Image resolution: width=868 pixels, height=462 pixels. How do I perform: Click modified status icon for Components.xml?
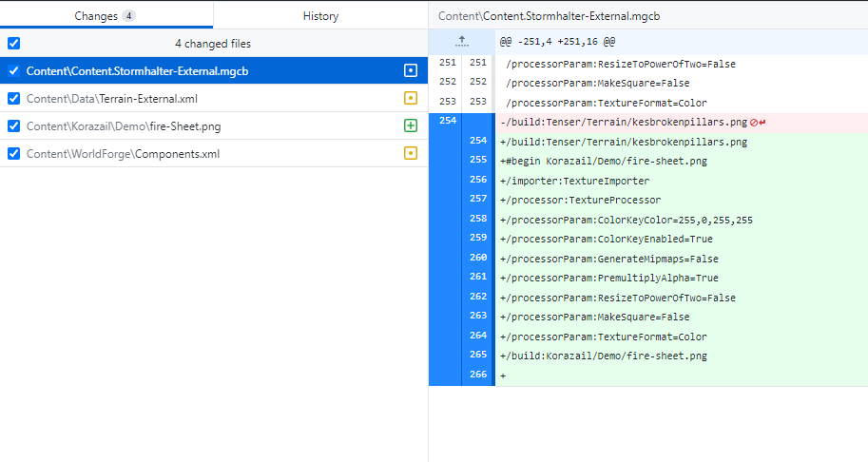click(411, 153)
